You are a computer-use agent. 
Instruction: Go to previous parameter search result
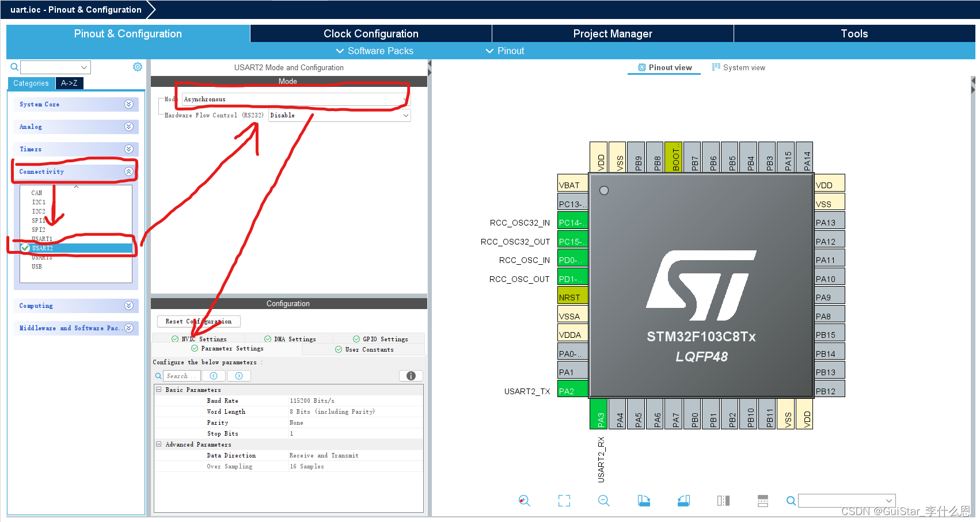(x=214, y=376)
